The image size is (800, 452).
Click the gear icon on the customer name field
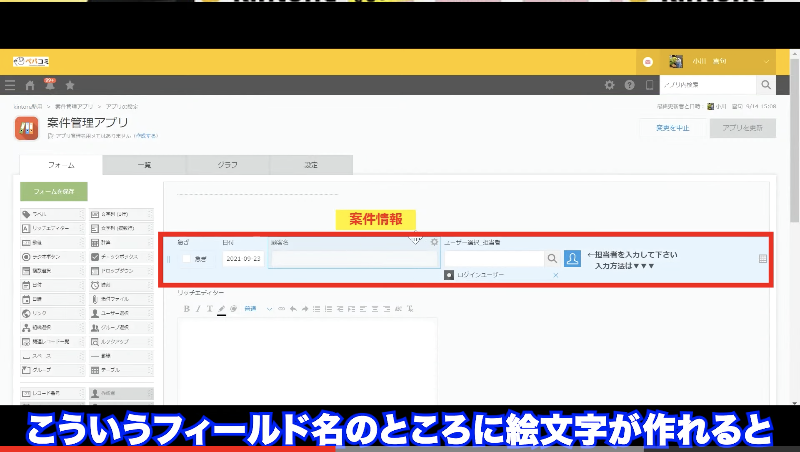coord(434,241)
